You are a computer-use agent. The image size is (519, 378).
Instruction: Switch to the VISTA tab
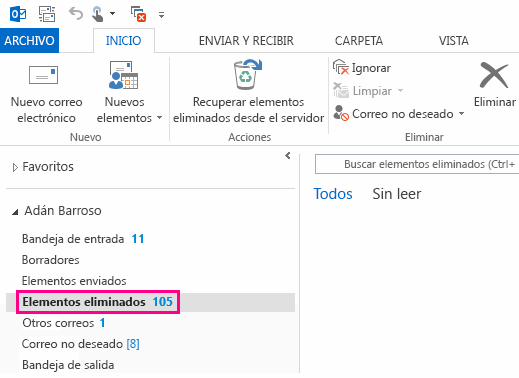pyautogui.click(x=453, y=41)
